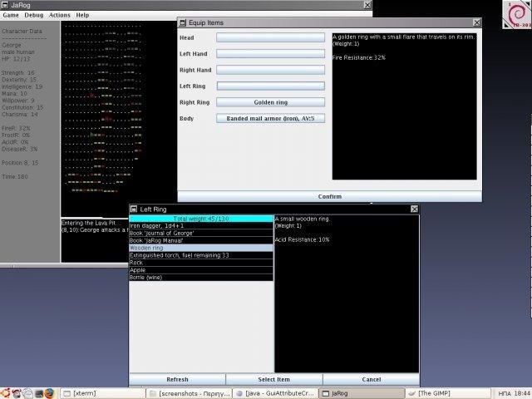Open the Actions menu
Viewport: 532px width, 399px height.
pos(59,15)
